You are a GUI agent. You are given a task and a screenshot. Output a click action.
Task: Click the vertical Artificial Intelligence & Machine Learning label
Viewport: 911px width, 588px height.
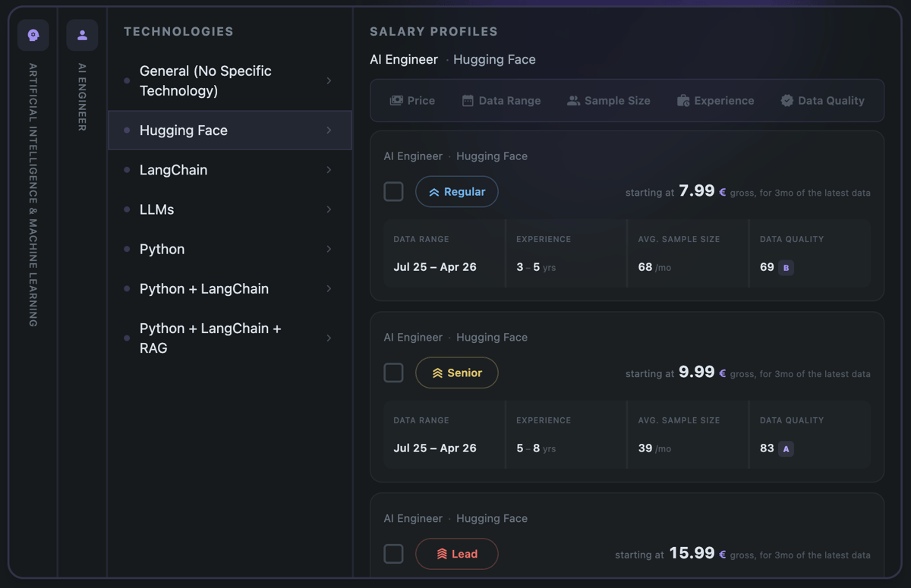click(33, 195)
